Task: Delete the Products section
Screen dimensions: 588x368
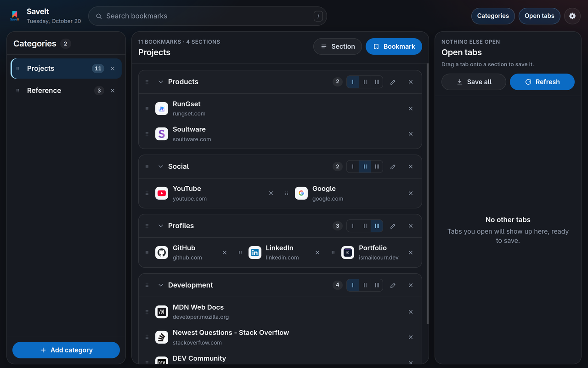Action: pyautogui.click(x=411, y=82)
